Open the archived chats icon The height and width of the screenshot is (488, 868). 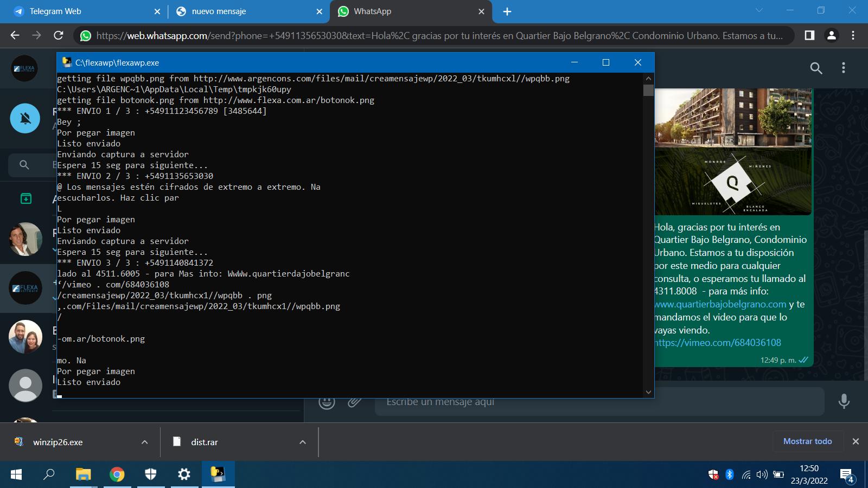25,198
